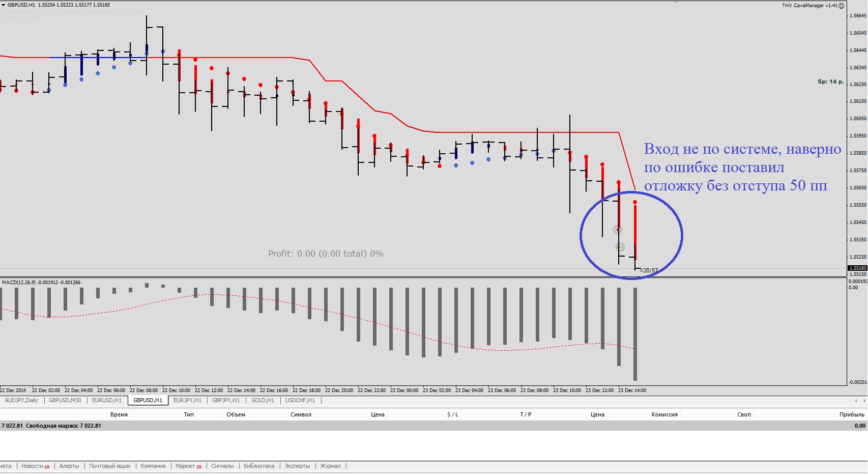The height and width of the screenshot is (474, 868).
Task: Click the 'Sp: 14 p.' spread label
Action: click(830, 81)
